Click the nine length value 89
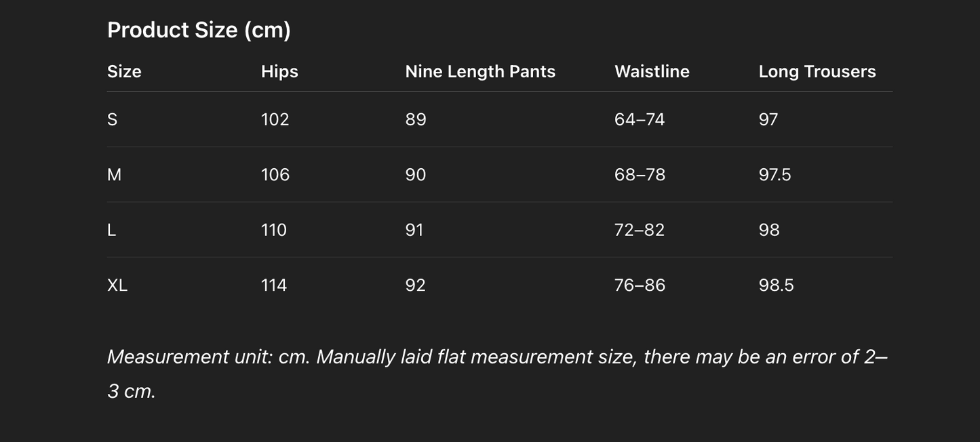Image resolution: width=980 pixels, height=442 pixels. (x=415, y=120)
